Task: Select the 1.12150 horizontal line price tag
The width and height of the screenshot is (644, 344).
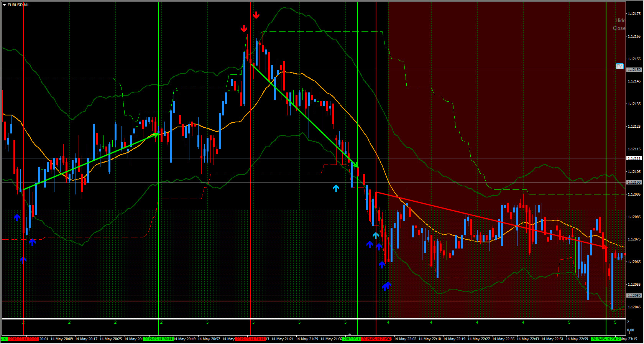Action: coord(634,70)
